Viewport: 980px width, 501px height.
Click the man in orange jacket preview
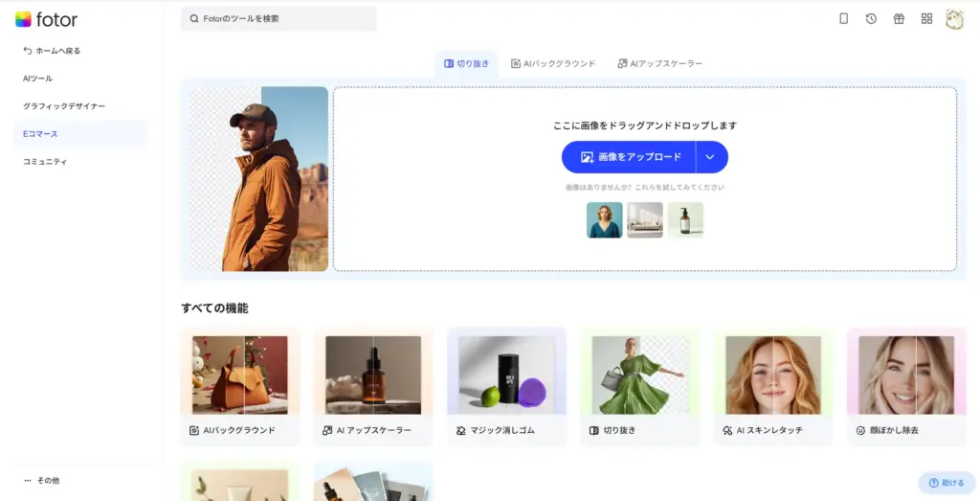pos(259,179)
